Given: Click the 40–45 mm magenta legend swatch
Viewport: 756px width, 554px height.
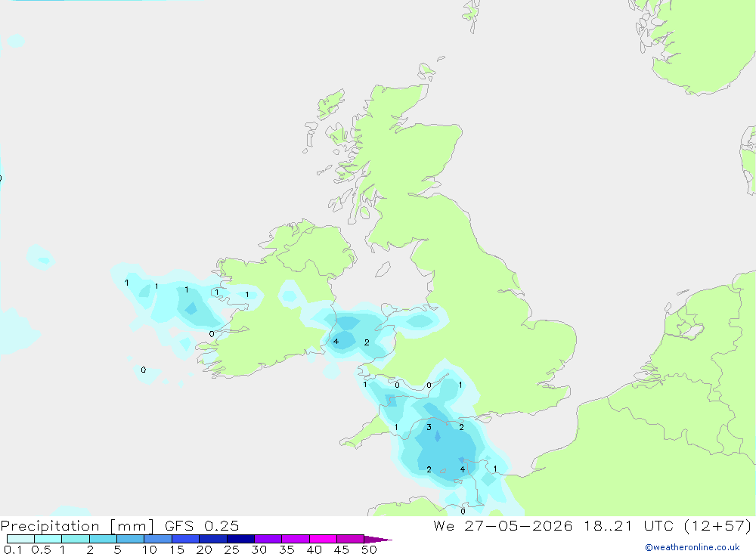Looking at the screenshot, I should [323, 539].
